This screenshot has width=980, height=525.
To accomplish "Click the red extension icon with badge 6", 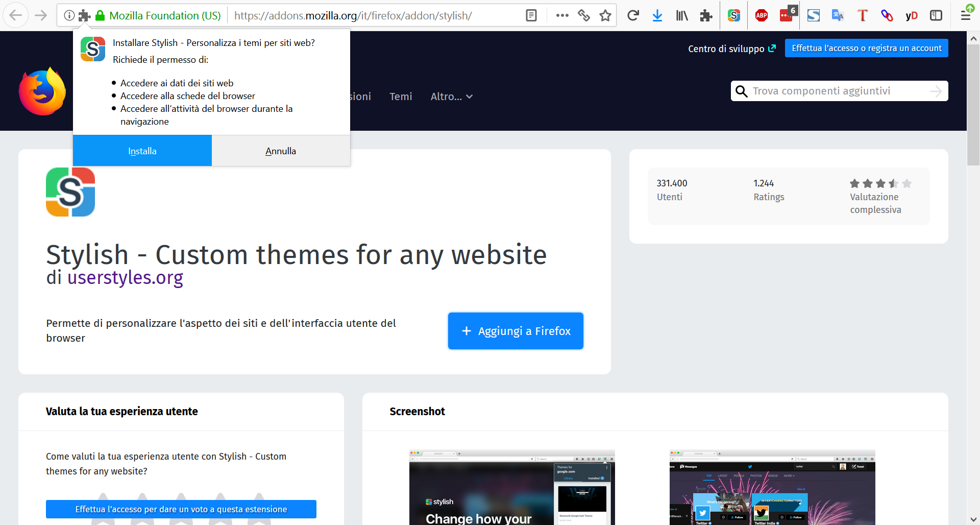I will (788, 14).
